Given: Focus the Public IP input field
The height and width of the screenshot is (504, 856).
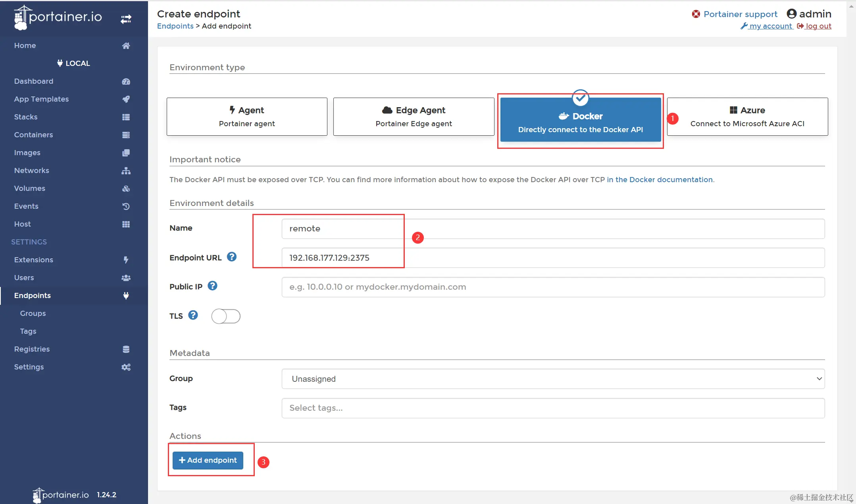Looking at the screenshot, I should (553, 287).
